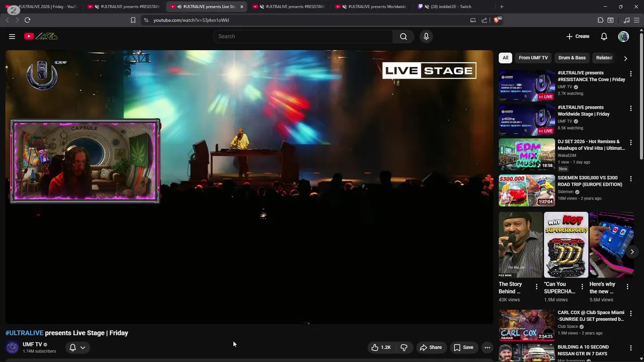Screen dimensions: 644x362
Task: Open SIDEMEN $300,000 VS $300 thumbnail
Action: coord(527,190)
